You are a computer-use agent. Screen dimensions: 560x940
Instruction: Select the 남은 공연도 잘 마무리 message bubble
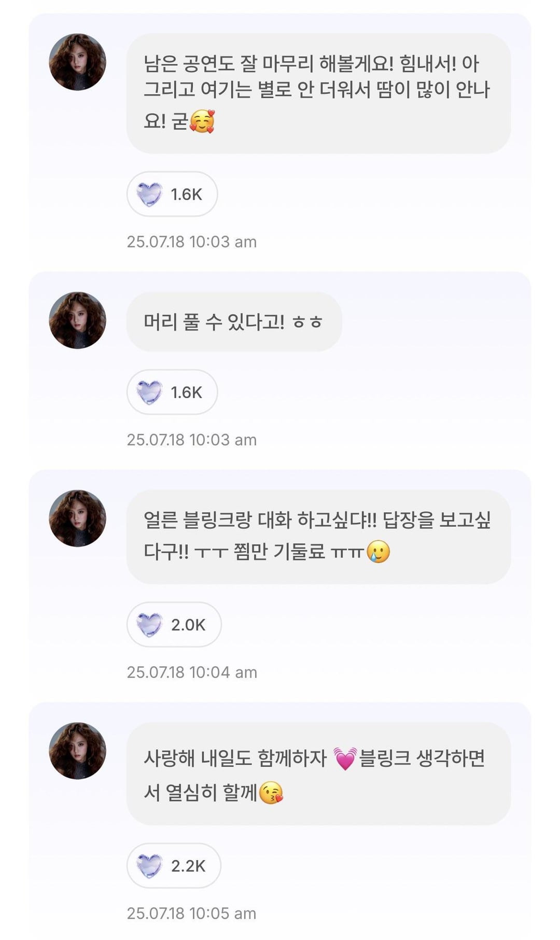click(x=318, y=93)
